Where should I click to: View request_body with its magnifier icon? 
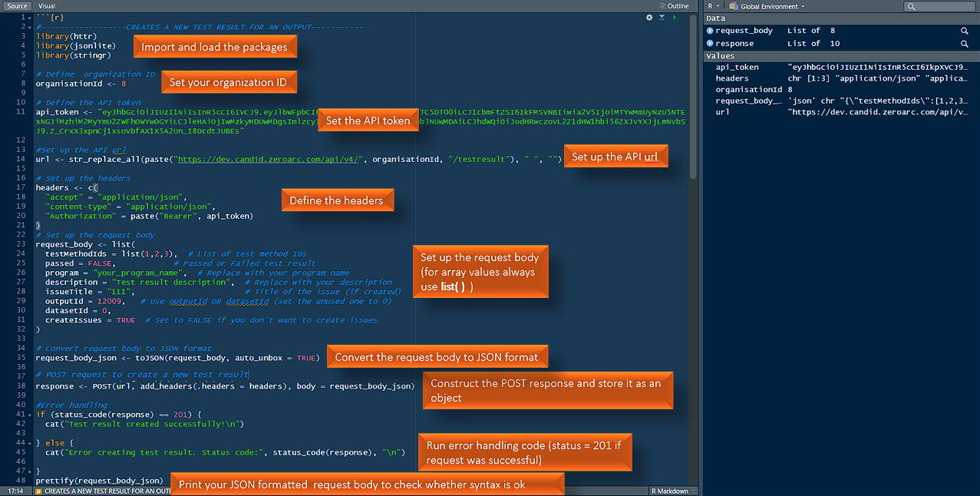[x=964, y=31]
